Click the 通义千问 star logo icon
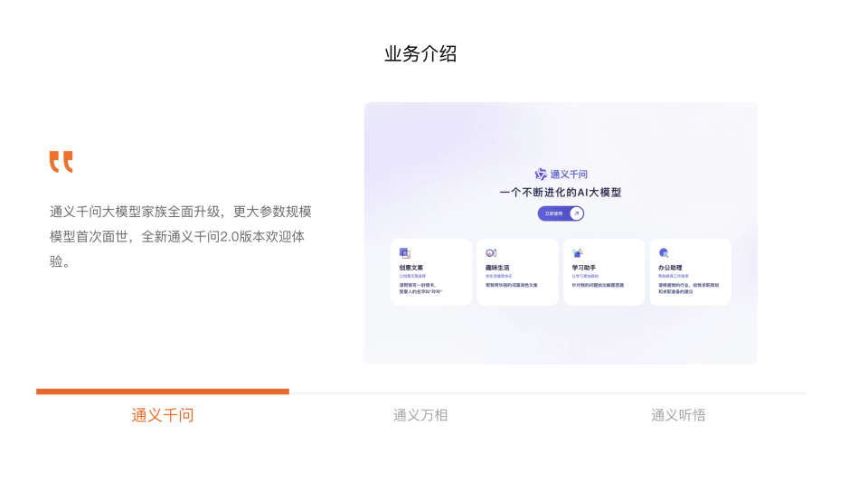Screen dimensions: 868x492 point(541,175)
